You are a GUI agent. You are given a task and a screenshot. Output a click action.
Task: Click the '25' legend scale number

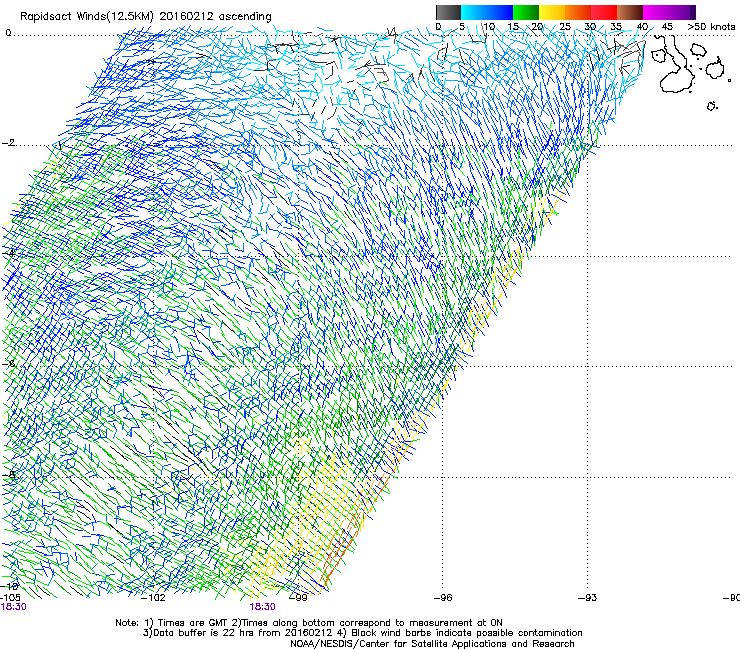(x=565, y=27)
